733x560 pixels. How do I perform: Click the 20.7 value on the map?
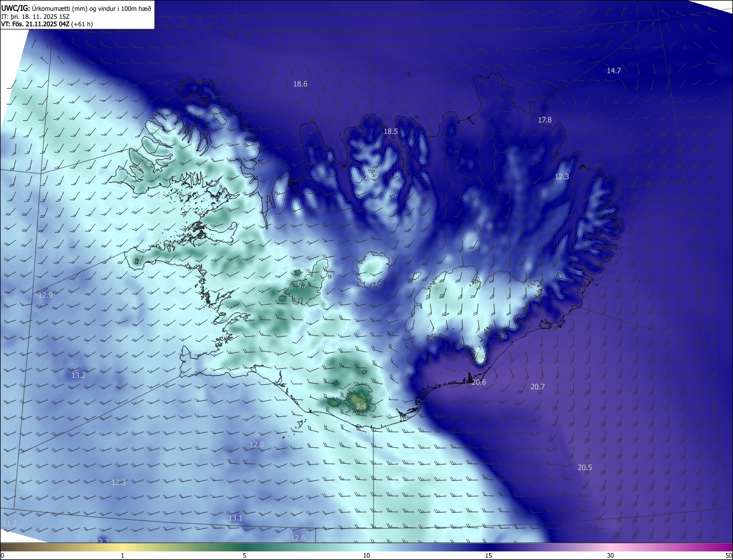[x=537, y=387]
